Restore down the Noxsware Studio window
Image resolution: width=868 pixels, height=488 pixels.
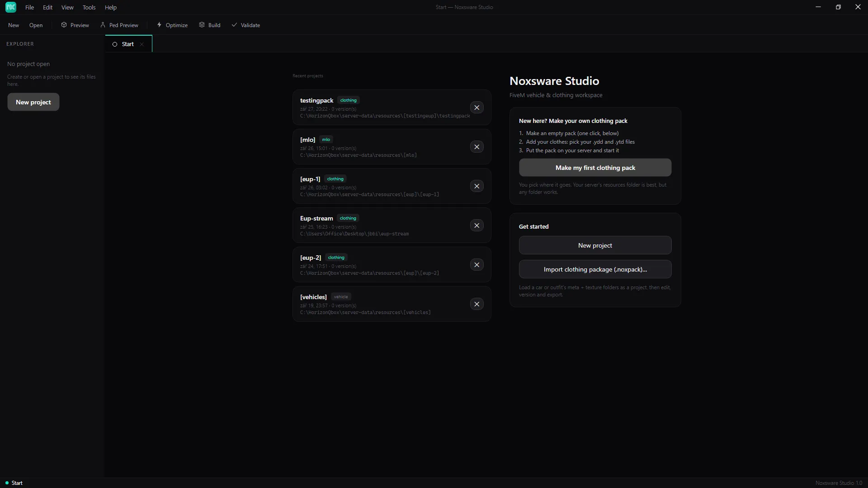838,7
